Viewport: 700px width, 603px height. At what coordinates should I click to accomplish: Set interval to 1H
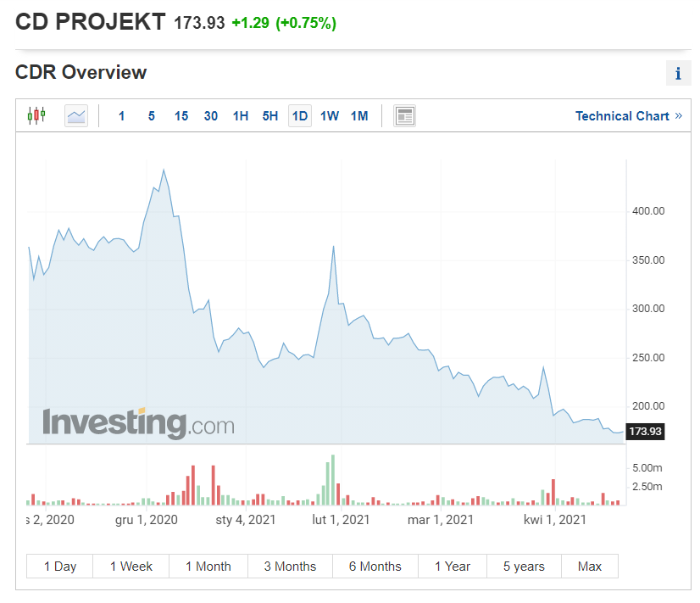point(241,116)
